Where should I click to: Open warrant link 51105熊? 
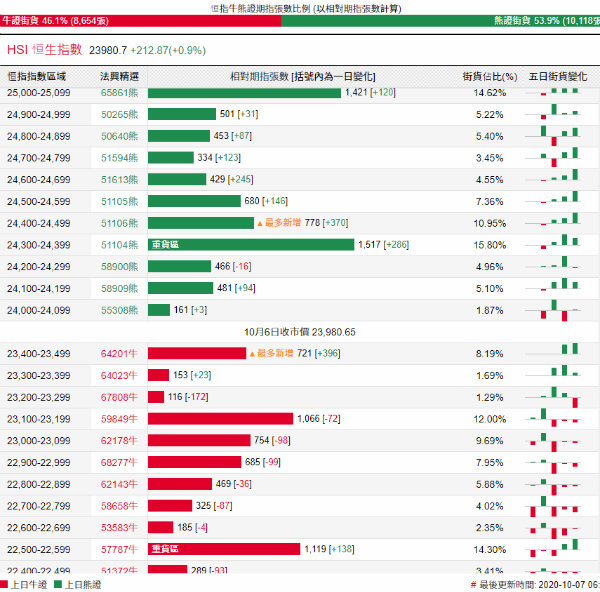coord(119,202)
